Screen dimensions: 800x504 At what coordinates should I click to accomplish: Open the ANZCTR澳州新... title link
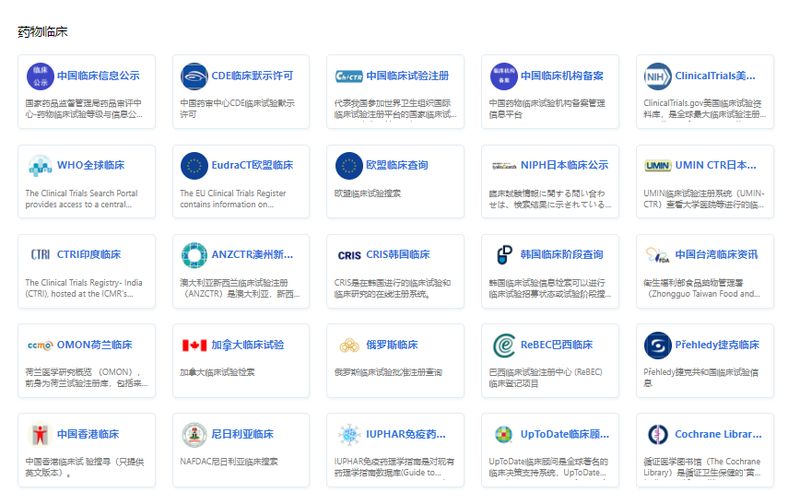[252, 254]
